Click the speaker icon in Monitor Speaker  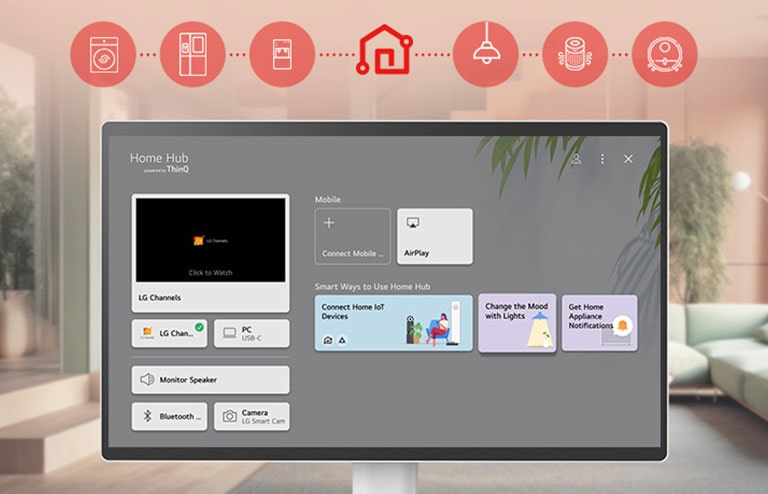tap(147, 379)
